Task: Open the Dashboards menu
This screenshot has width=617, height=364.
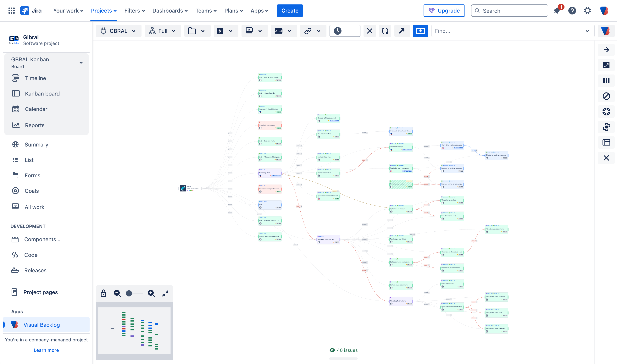Action: tap(170, 11)
